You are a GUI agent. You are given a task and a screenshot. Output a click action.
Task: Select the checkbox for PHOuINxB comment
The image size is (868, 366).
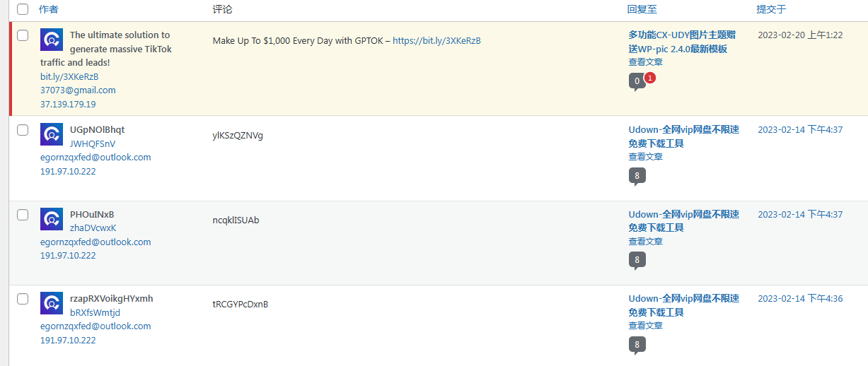[23, 214]
